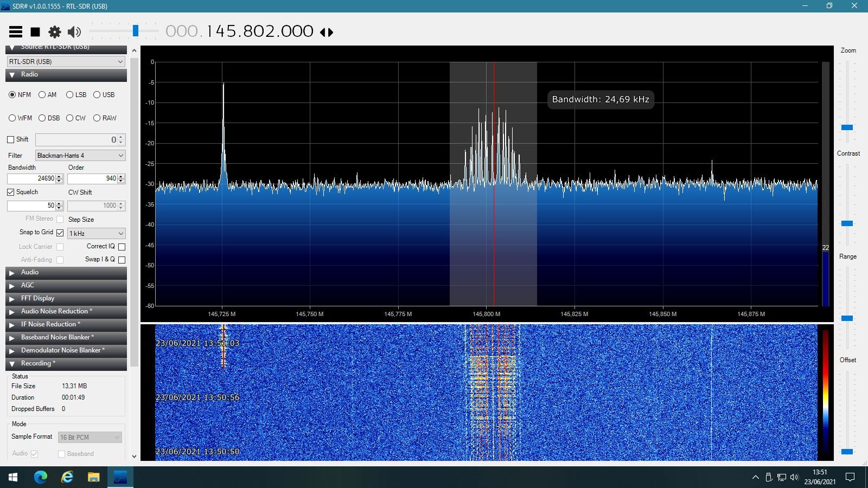Open the Blackman-Harris 4 filter dropdown

pos(80,156)
